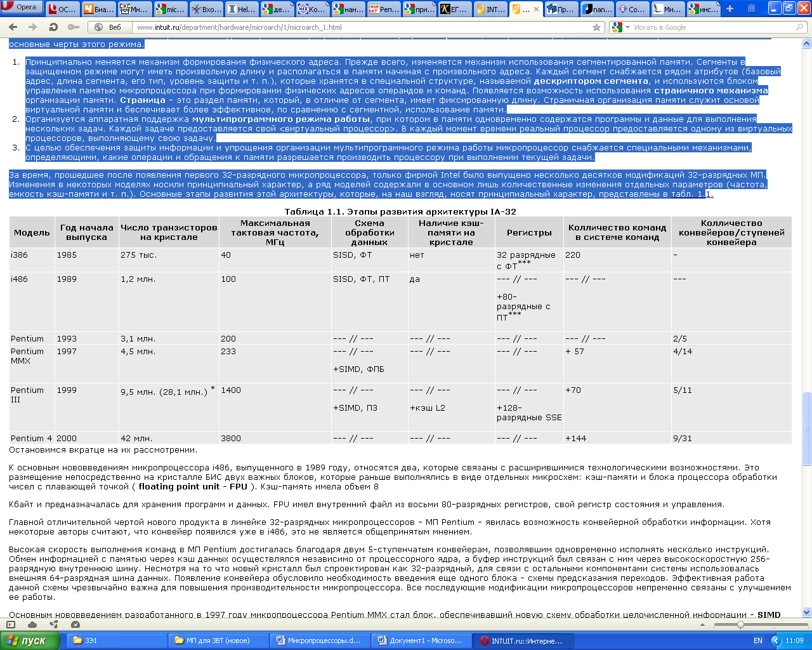
Task: Switch to the INT... browser tab
Action: point(490,9)
